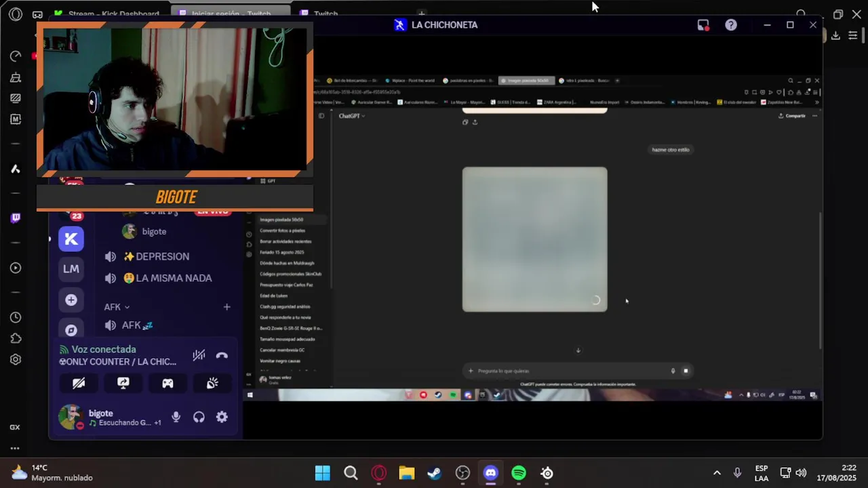Join the DEPRESION voice channel
The width and height of the screenshot is (868, 488).
157,256
